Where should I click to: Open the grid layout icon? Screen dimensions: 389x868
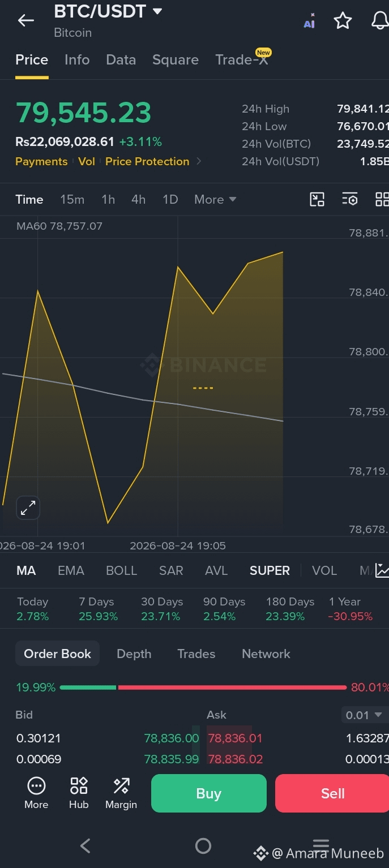point(382,199)
